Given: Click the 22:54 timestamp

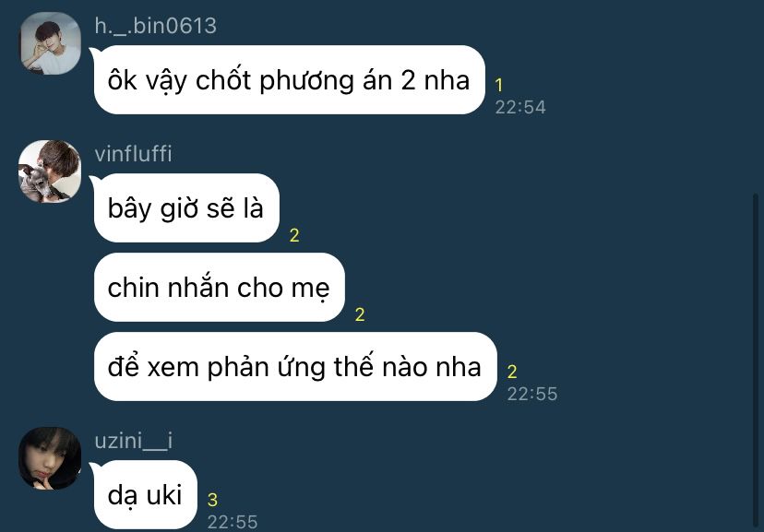Looking at the screenshot, I should 520,107.
